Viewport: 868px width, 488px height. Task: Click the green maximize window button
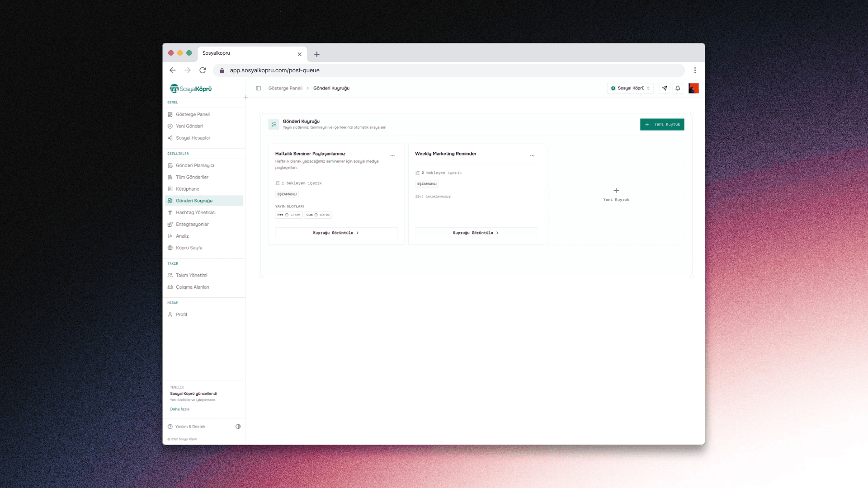click(x=189, y=53)
